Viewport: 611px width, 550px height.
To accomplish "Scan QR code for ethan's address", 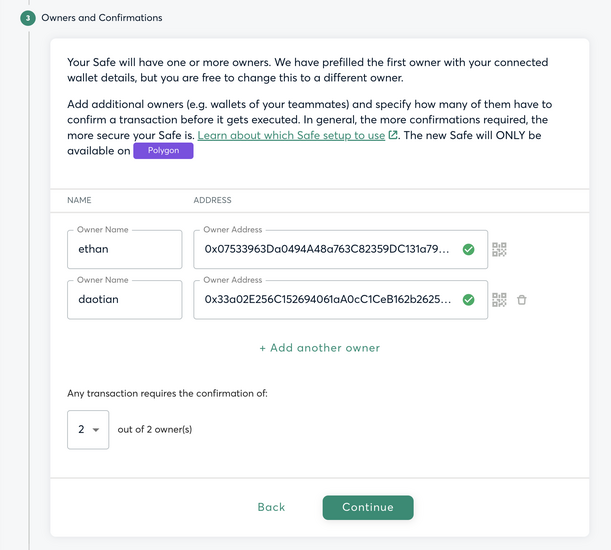I will [x=499, y=249].
